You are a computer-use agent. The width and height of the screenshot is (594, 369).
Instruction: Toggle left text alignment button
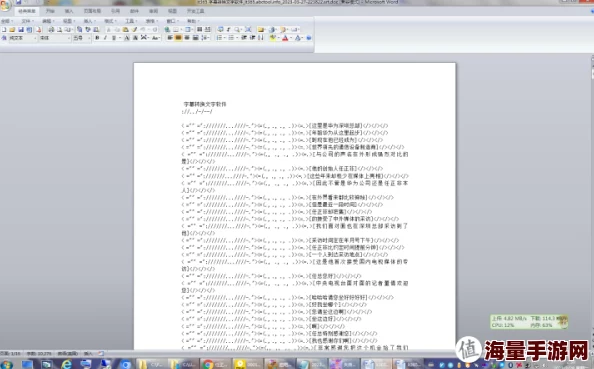[x=170, y=38]
